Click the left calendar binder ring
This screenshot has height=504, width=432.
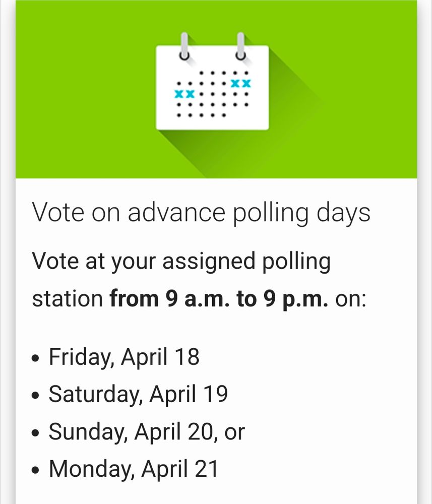[184, 46]
